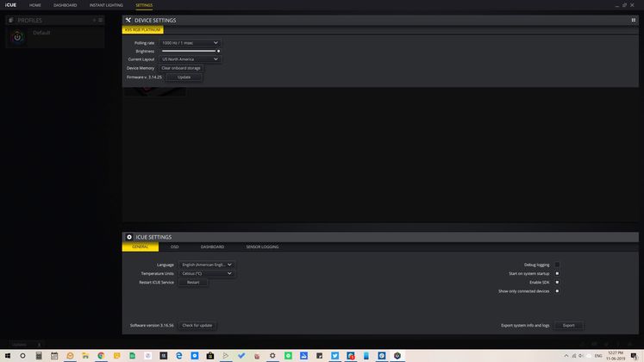Expand the Polling rate dropdown
The height and width of the screenshot is (362, 644).
pos(190,43)
